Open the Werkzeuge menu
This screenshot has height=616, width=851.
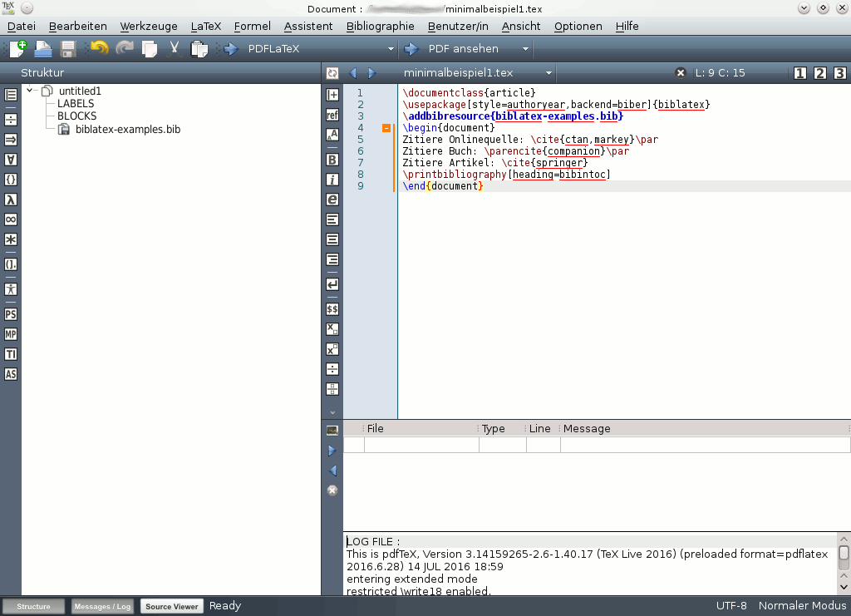[x=149, y=26]
